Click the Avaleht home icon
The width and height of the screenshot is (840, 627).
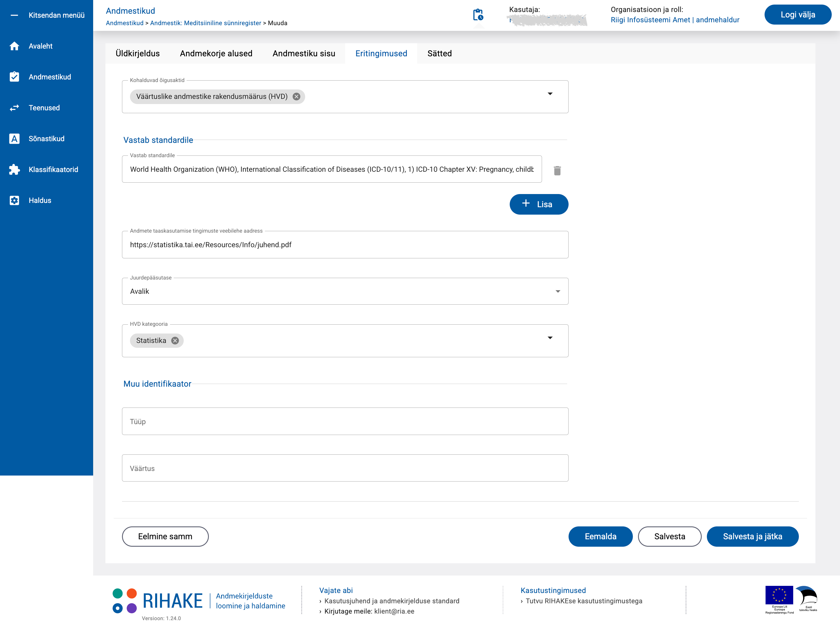[14, 46]
